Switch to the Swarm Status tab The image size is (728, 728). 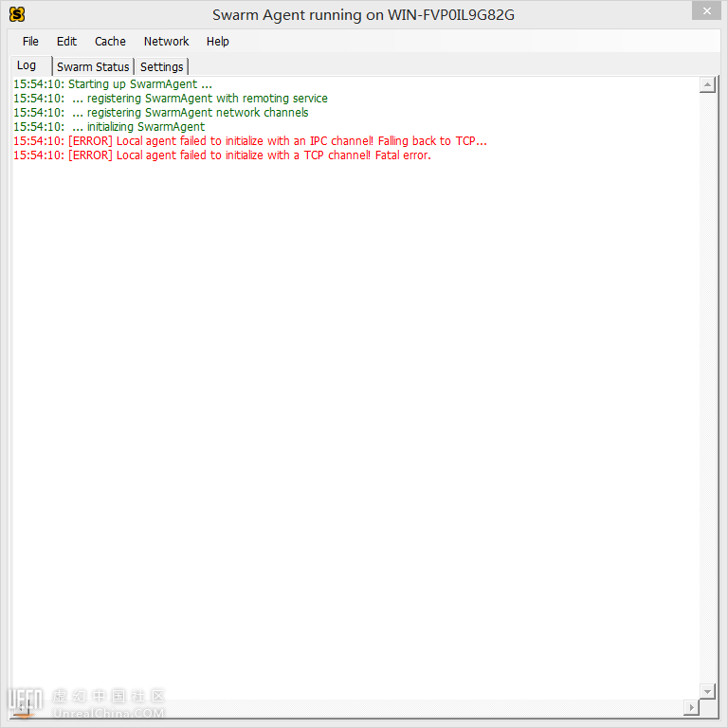[x=93, y=67]
